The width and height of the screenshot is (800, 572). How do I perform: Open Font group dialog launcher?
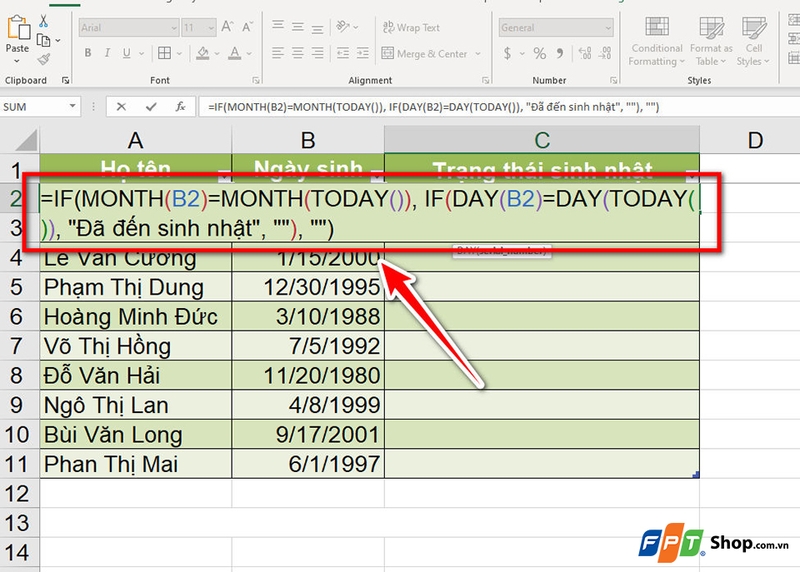click(x=256, y=80)
